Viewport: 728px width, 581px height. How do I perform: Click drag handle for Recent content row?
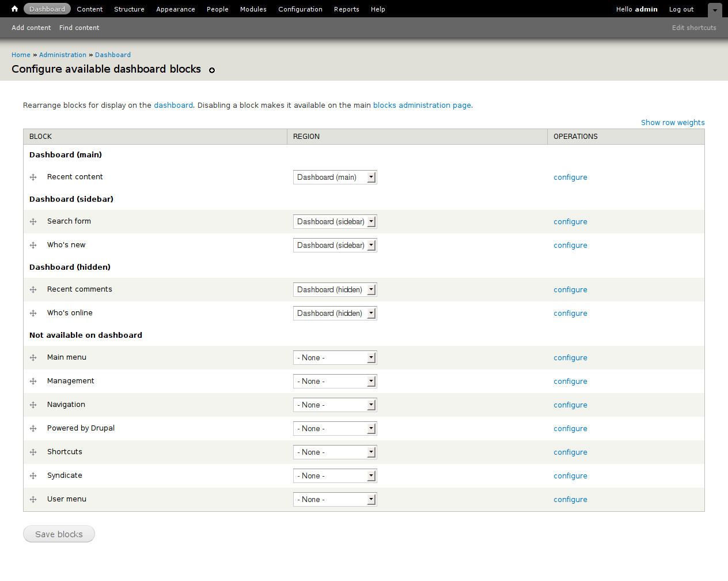[x=33, y=178]
